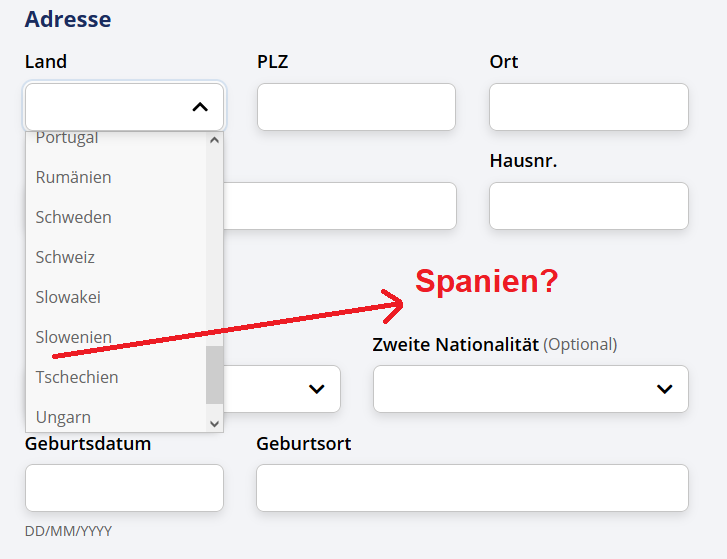Open the Zweite Nationalität combo box
Viewport: 727px width, 559px height.
click(531, 389)
